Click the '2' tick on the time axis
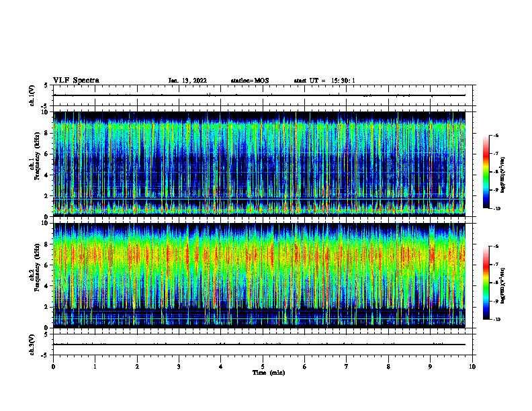Screen dimensions: 532x411 137,367
